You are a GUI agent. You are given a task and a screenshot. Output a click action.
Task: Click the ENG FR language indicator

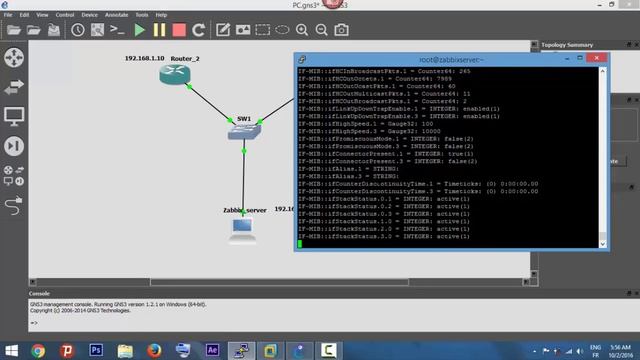(x=596, y=351)
